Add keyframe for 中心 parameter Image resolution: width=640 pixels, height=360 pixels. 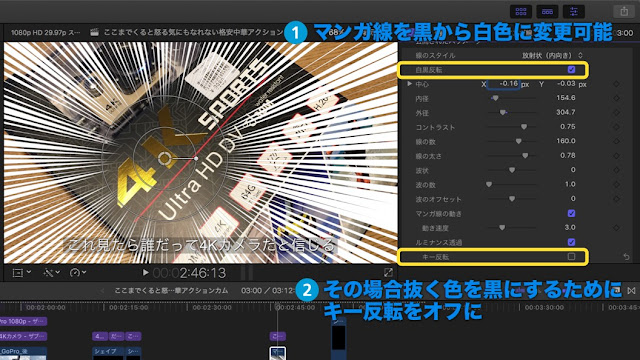pyautogui.click(x=616, y=84)
